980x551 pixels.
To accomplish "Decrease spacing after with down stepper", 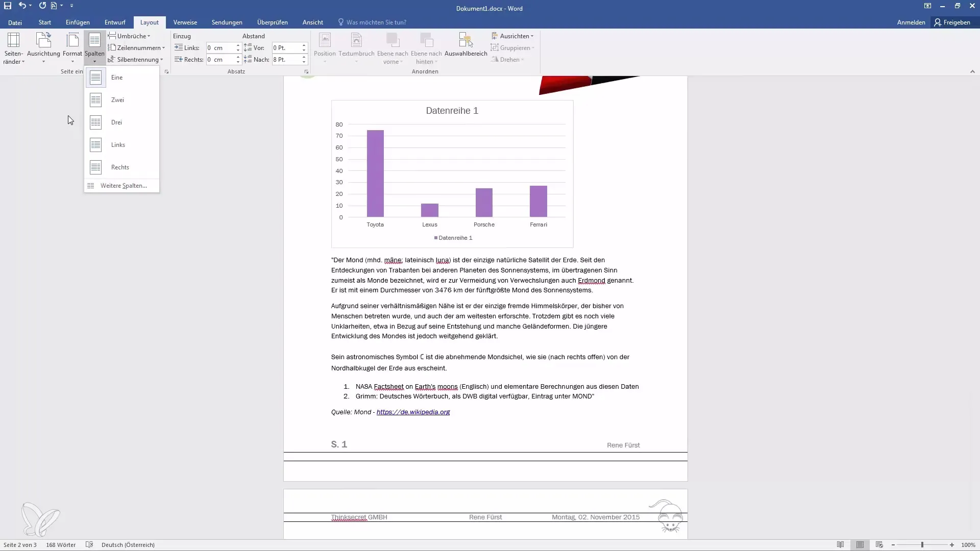I will tap(304, 62).
